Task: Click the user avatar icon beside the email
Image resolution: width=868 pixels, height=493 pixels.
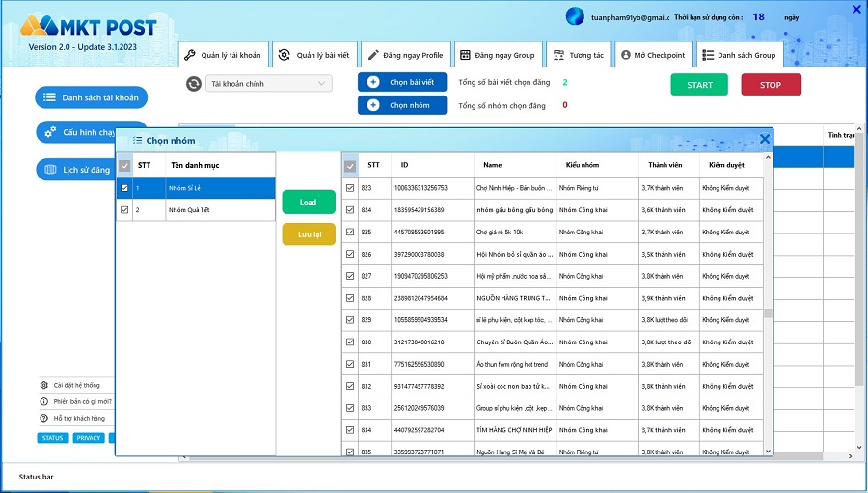Action: tap(575, 16)
